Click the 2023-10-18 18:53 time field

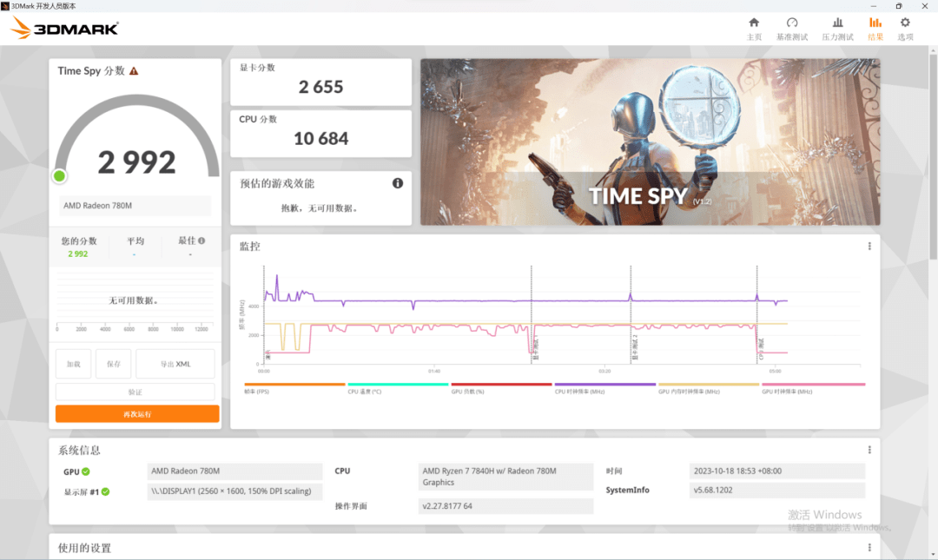click(x=777, y=471)
